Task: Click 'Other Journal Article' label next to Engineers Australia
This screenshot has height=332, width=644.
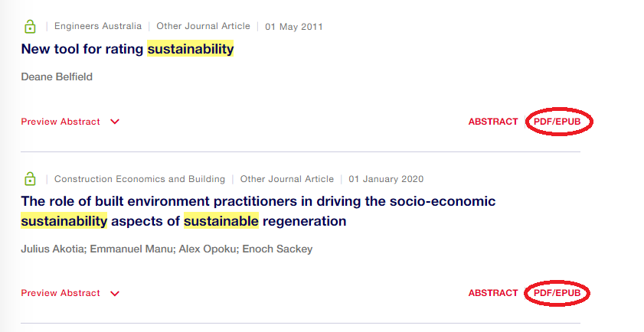Action: pyautogui.click(x=203, y=26)
